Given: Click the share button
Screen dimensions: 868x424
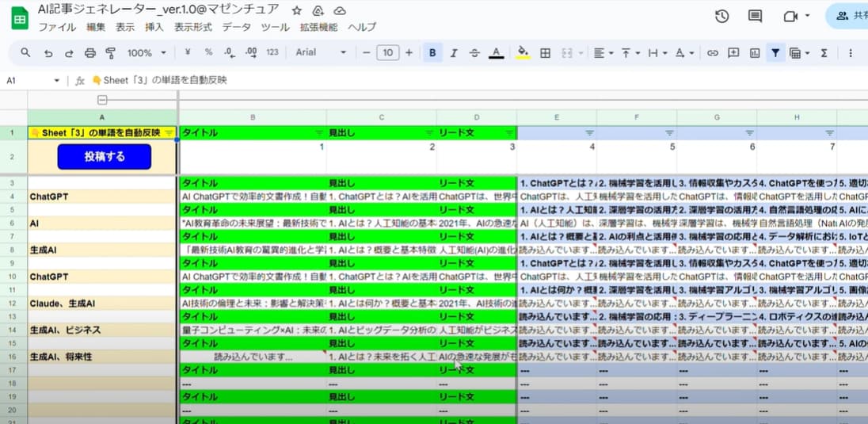Looking at the screenshot, I should [x=847, y=16].
